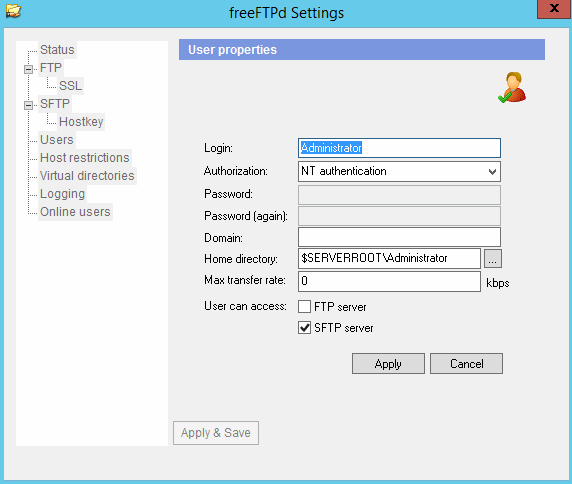The height and width of the screenshot is (484, 572).
Task: Open the Logging settings
Action: [x=62, y=194]
